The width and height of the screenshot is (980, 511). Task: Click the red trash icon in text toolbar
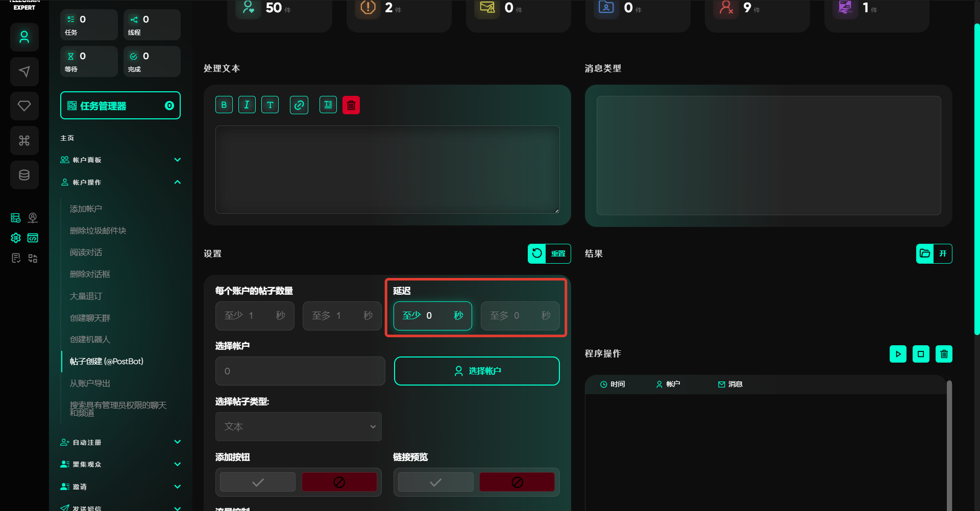(x=351, y=105)
